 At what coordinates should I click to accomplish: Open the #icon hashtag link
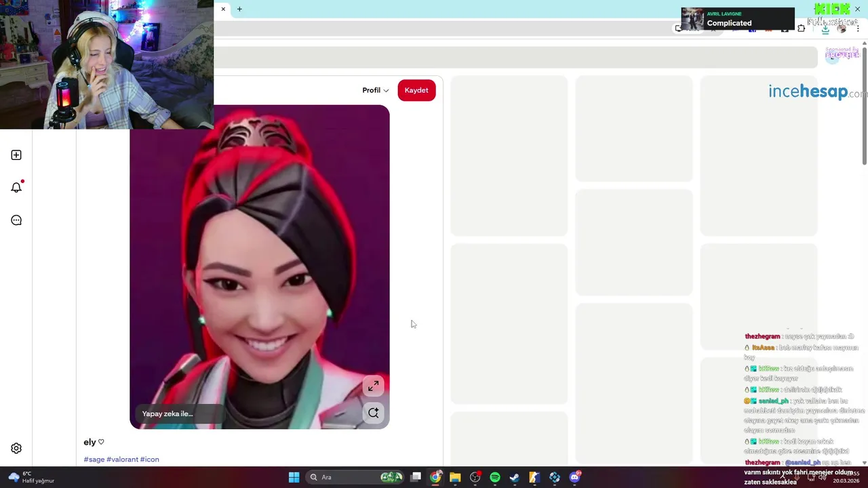tap(149, 460)
